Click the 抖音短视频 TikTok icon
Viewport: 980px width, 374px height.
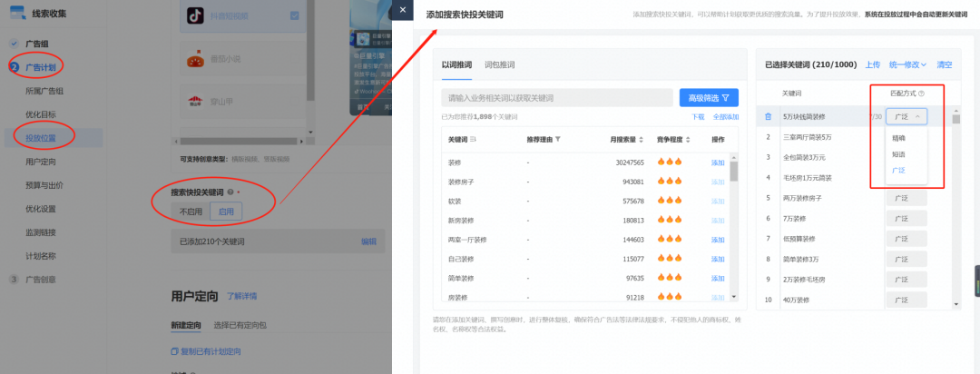pos(196,16)
